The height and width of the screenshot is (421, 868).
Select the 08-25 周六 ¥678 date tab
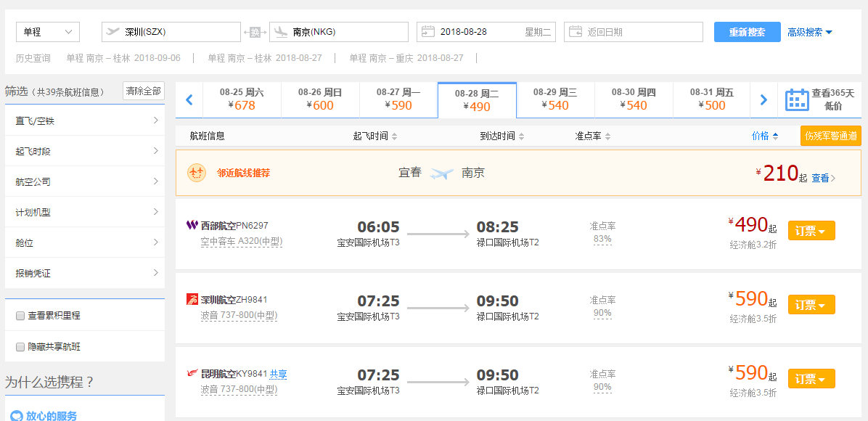click(242, 99)
